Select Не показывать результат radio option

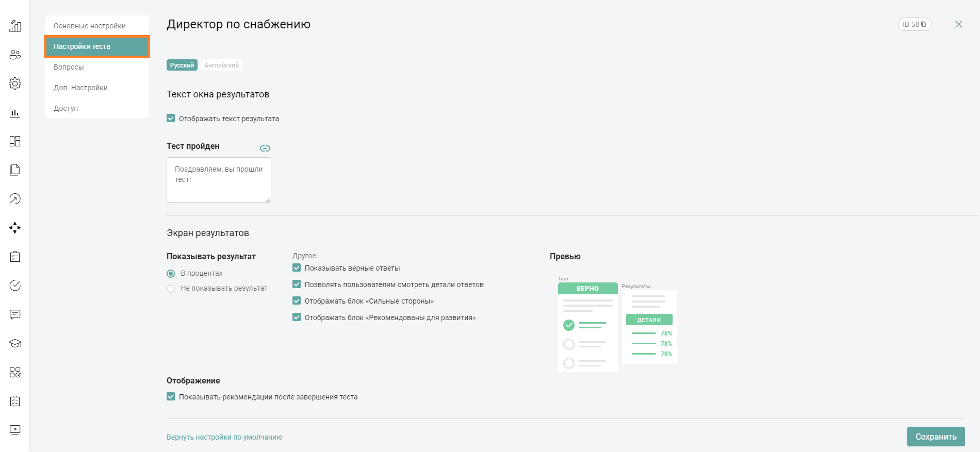click(x=171, y=289)
